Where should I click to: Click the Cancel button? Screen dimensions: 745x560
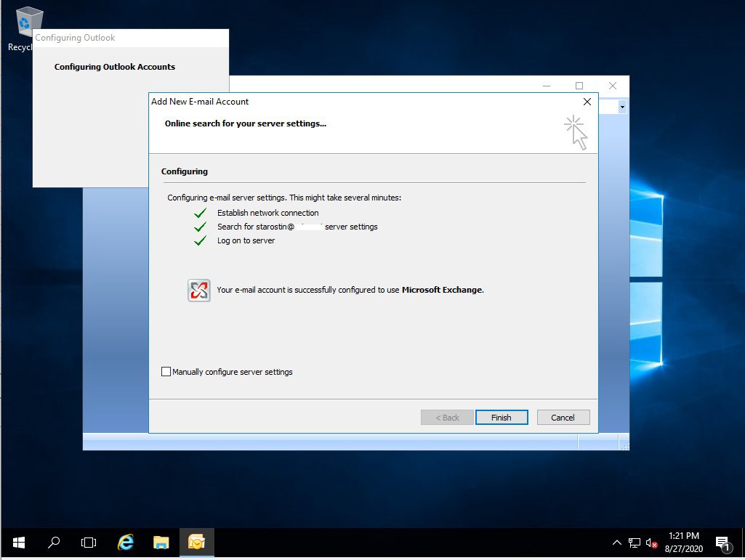point(563,417)
